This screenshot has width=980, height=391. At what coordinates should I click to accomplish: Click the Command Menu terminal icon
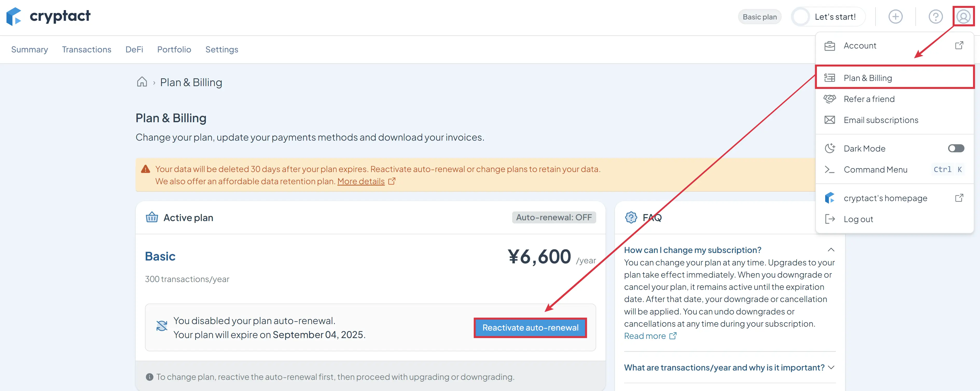click(829, 169)
